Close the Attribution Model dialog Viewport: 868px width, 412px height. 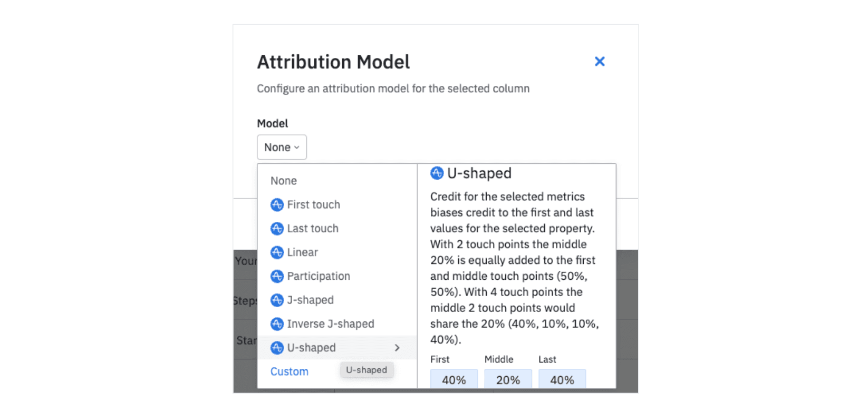[600, 62]
